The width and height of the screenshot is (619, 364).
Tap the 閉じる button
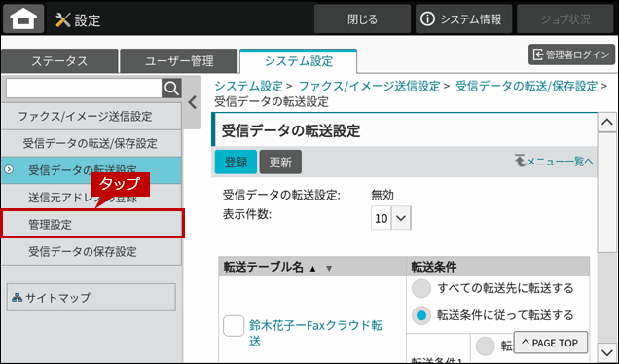[362, 18]
